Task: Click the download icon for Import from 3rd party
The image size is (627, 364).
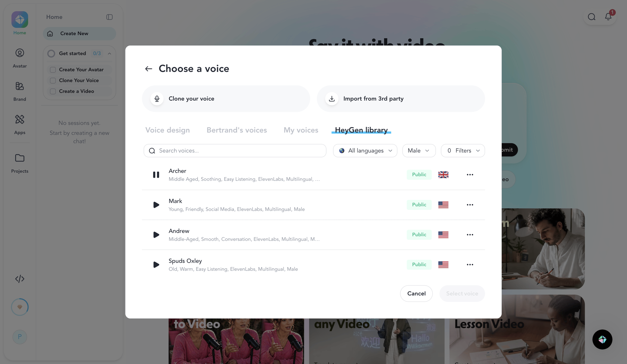Action: 332,99
